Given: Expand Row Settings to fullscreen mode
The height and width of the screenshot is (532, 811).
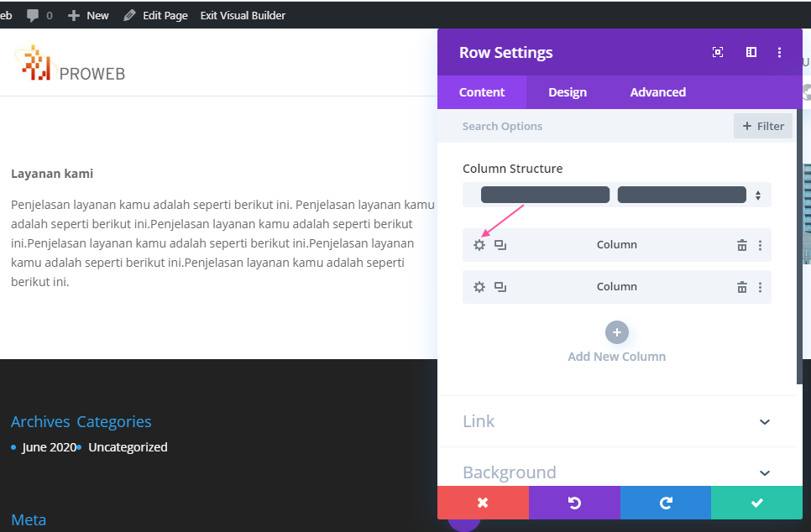Looking at the screenshot, I should 717,52.
